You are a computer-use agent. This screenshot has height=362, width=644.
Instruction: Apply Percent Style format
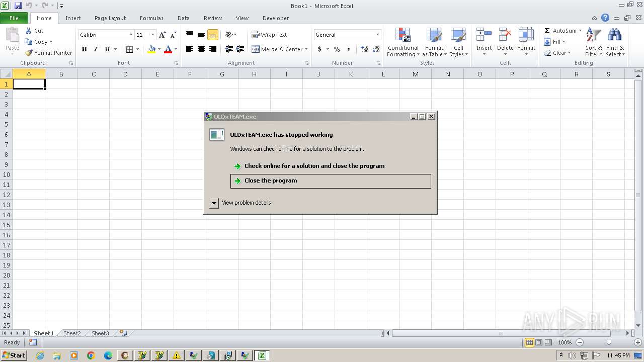pos(337,49)
